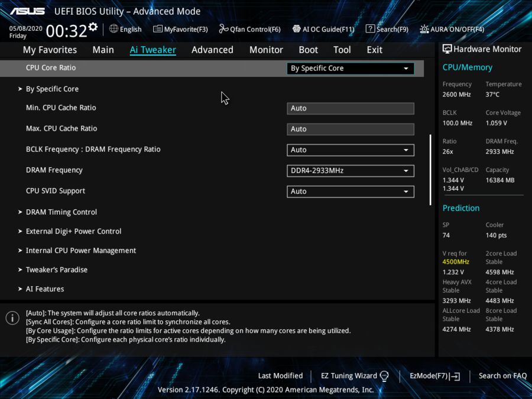The image size is (532, 399).
Task: Launch EZ Tuning Wizard
Action: pyautogui.click(x=349, y=376)
